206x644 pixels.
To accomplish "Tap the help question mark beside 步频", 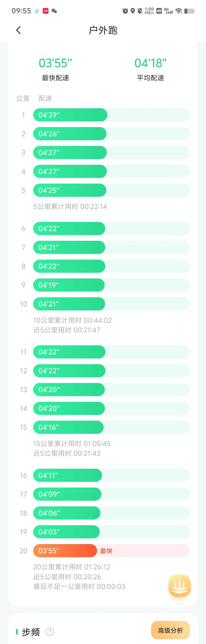I will 50,632.
